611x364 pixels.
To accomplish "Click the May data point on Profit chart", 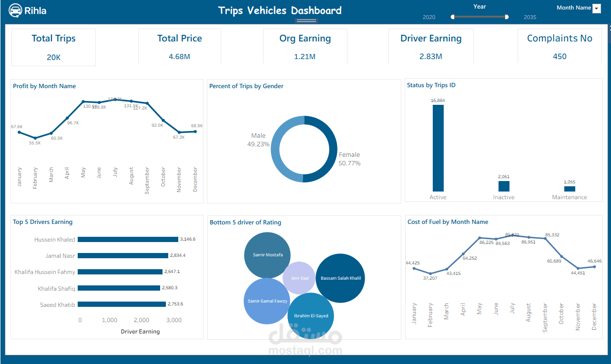I will [x=82, y=102].
